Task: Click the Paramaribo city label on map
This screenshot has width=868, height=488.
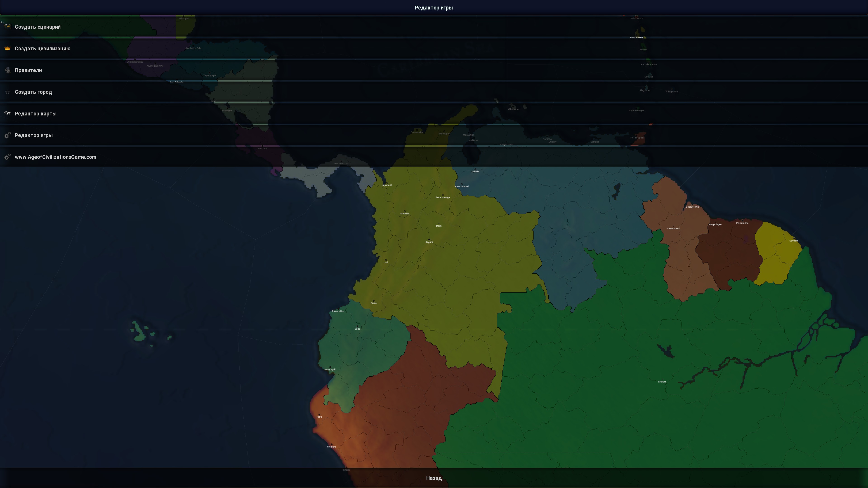Action: point(742,223)
